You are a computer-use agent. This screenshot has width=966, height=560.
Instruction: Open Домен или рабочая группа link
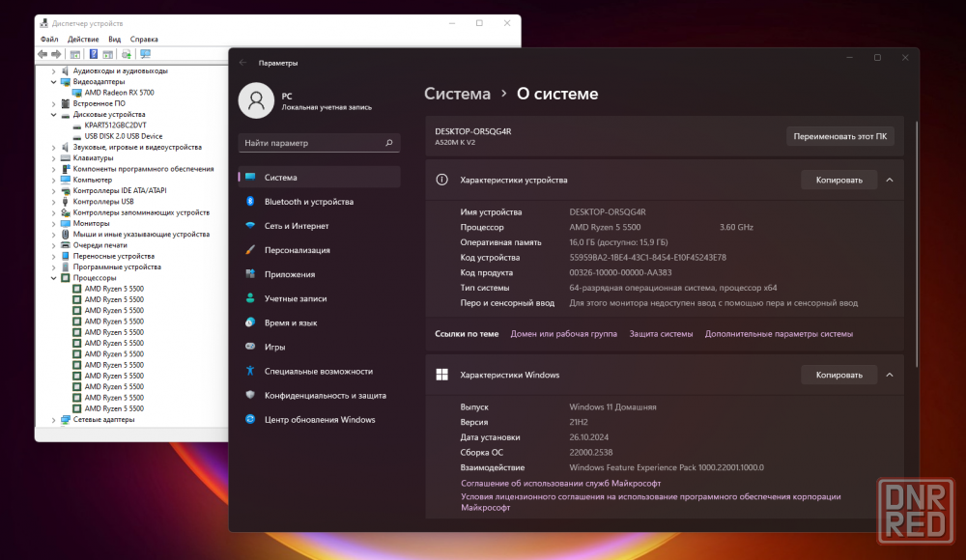tap(564, 333)
